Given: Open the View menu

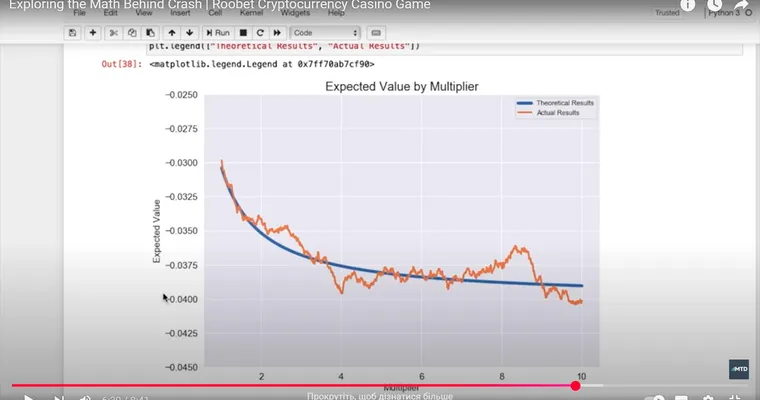Looking at the screenshot, I should coord(143,13).
